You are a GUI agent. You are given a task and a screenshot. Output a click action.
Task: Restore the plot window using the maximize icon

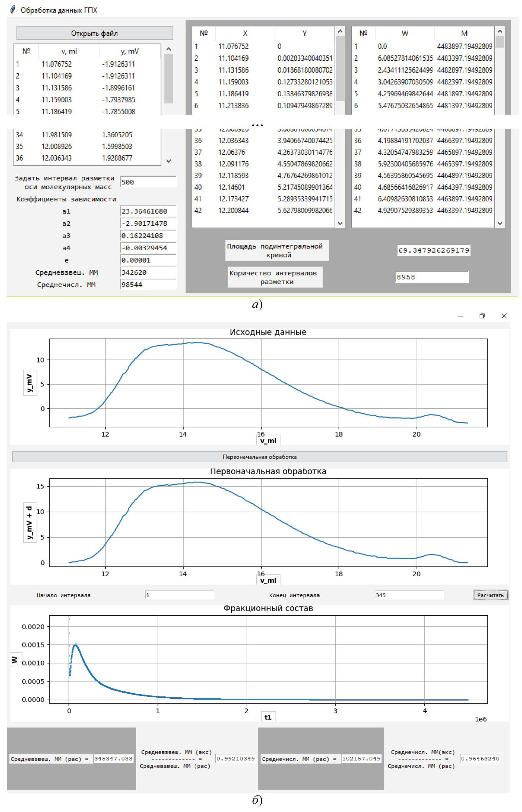[x=482, y=316]
